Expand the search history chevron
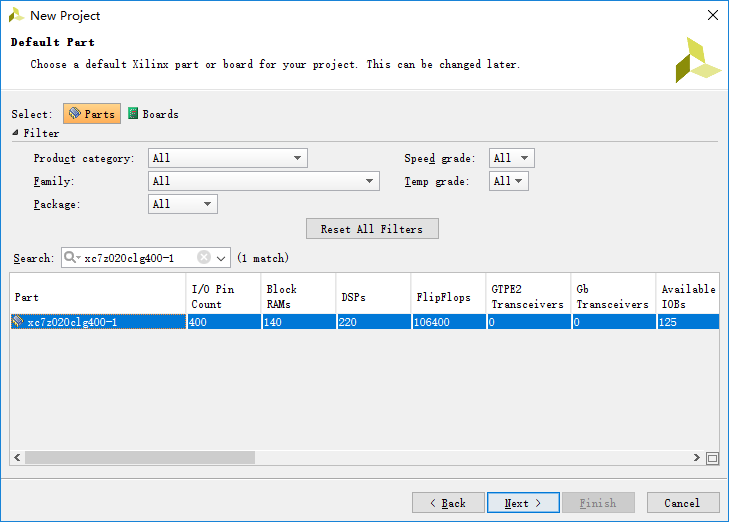 tap(221, 258)
